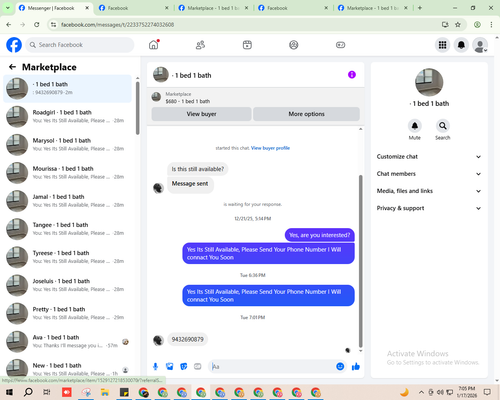The height and width of the screenshot is (400, 500).
Task: Open File Explorer from taskbar
Action: tap(105, 392)
